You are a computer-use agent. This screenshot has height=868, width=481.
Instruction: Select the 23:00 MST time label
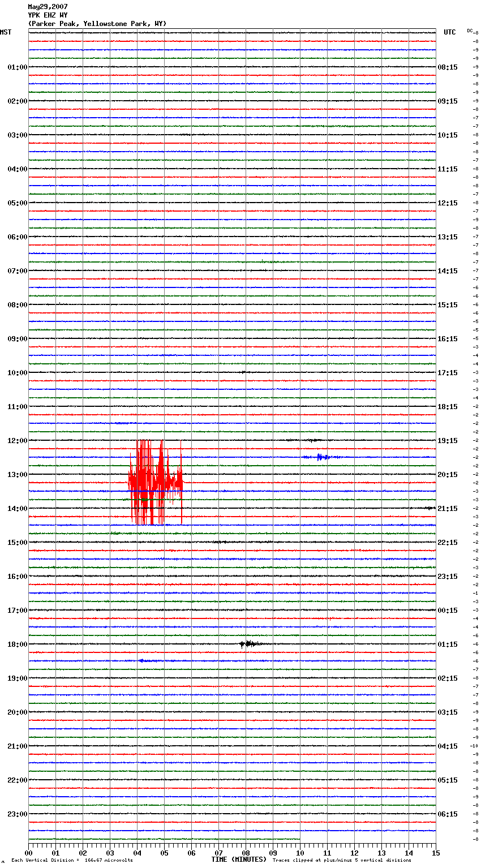pos(18,814)
